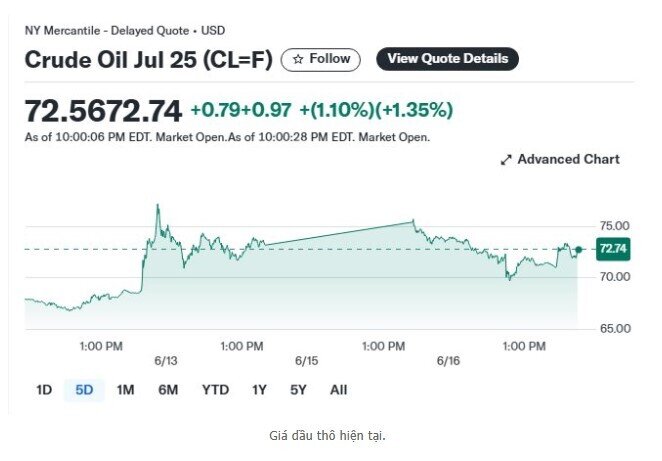Click the Crude Oil Jul 25 (CL=F) title

tap(149, 60)
